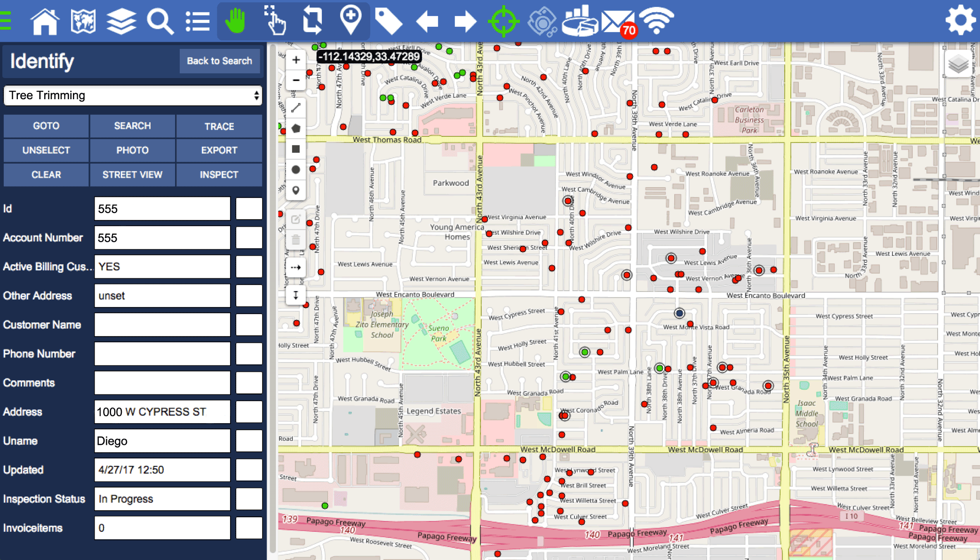
Task: Click the SEARCH button
Action: point(133,126)
